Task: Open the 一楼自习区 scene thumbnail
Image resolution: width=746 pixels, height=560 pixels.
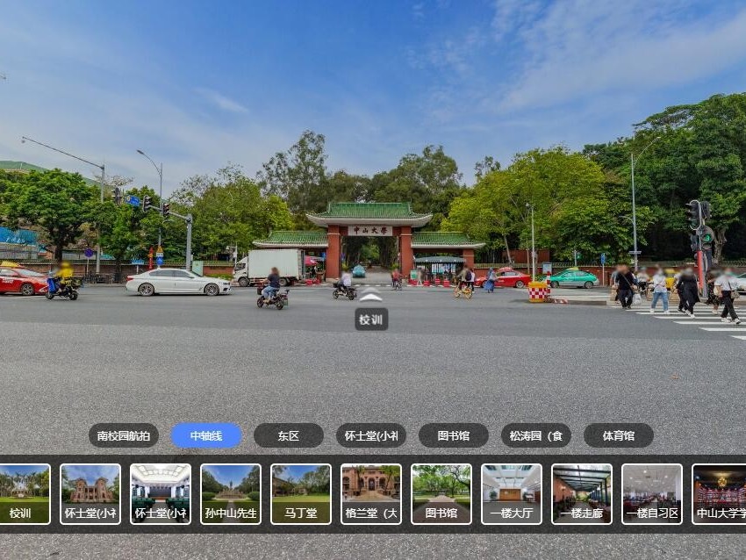Action: click(x=652, y=494)
